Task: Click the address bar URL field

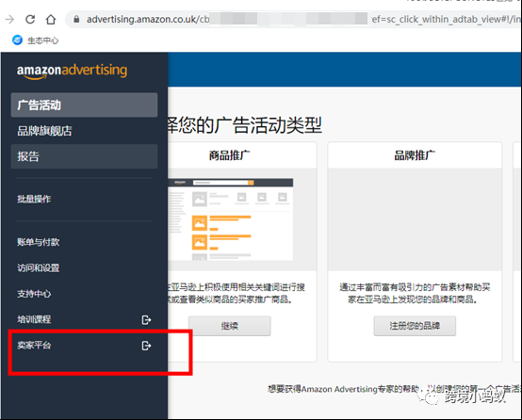Action: (x=293, y=19)
